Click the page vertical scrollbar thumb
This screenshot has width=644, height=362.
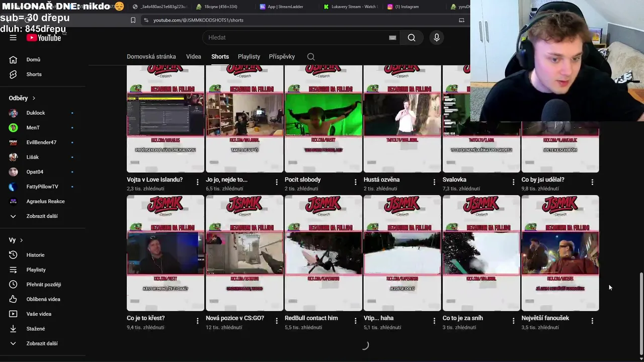click(x=641, y=313)
